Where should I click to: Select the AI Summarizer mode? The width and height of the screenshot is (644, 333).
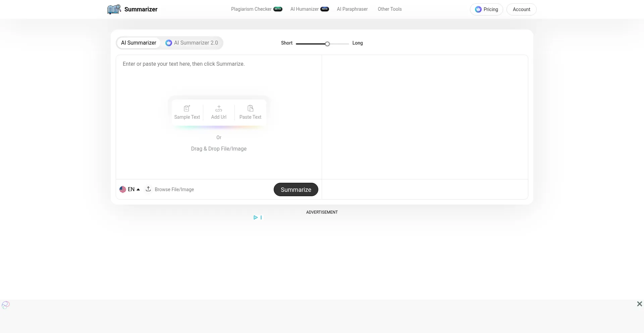click(139, 43)
